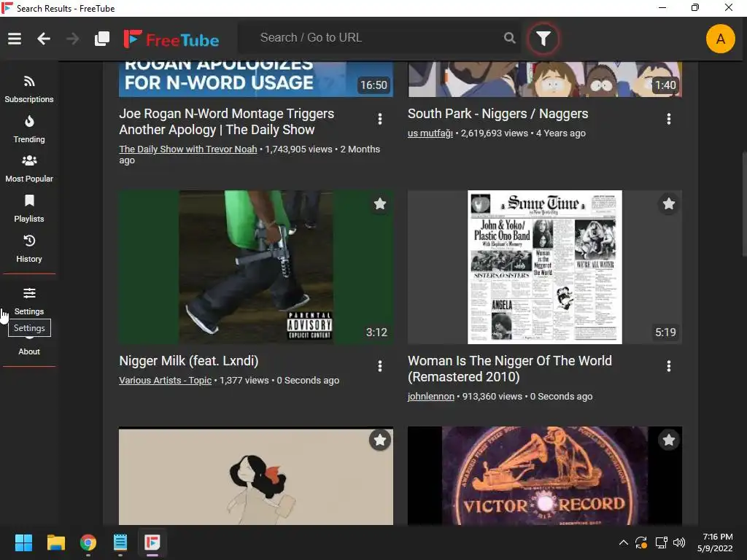Play the 1:40 South Park thumbnail
The height and width of the screenshot is (560, 747).
544,79
